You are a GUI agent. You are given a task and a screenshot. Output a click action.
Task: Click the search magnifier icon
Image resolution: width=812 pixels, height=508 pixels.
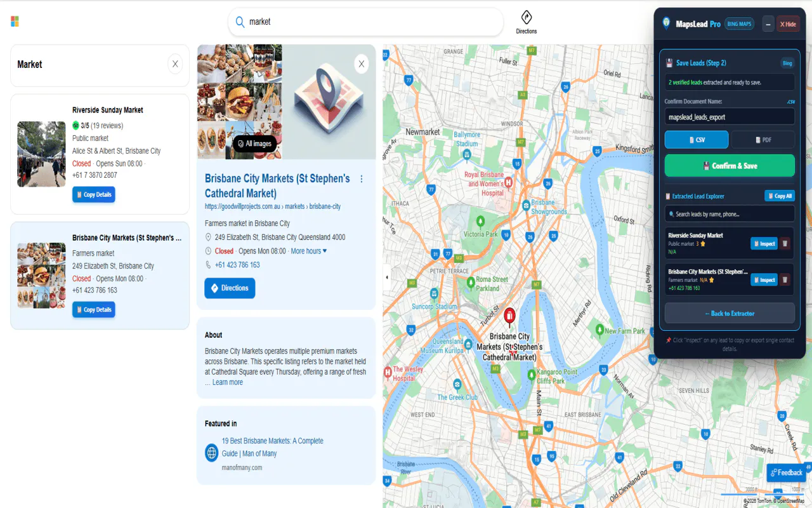point(240,22)
